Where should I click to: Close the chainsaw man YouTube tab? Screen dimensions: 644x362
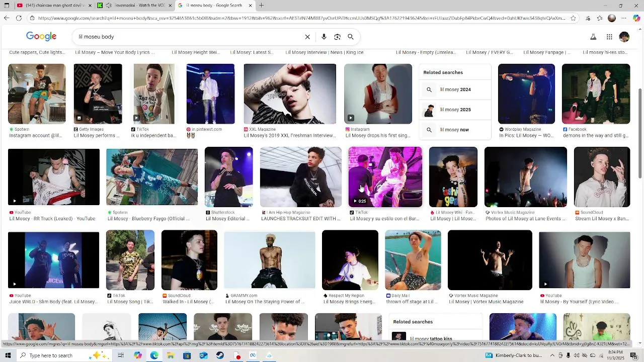[x=90, y=6]
